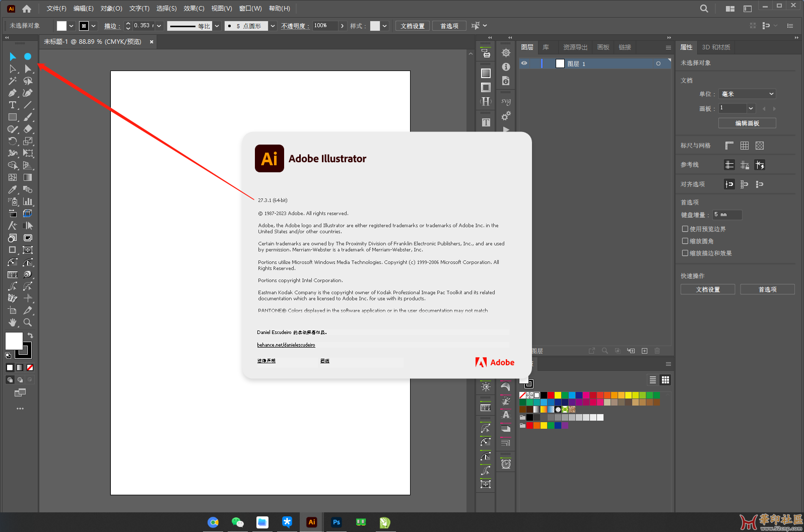The height and width of the screenshot is (532, 804).
Task: Select the Column Graph tool
Action: click(28, 202)
